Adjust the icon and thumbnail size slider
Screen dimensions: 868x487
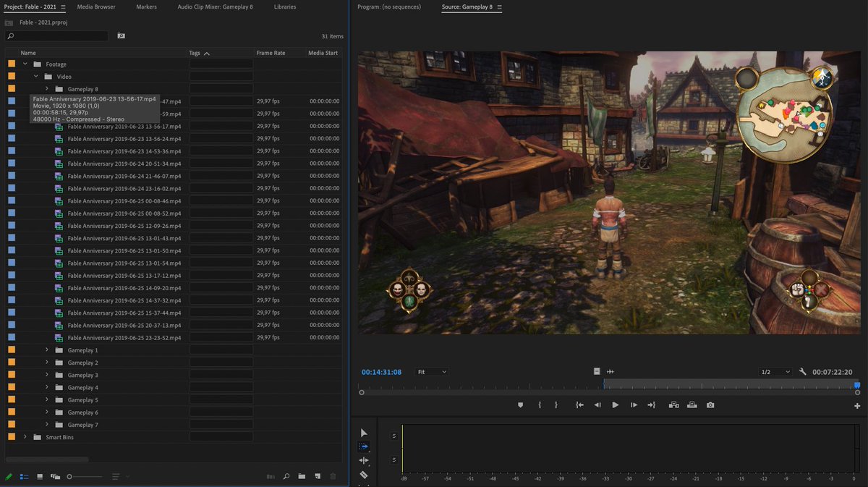tap(84, 477)
